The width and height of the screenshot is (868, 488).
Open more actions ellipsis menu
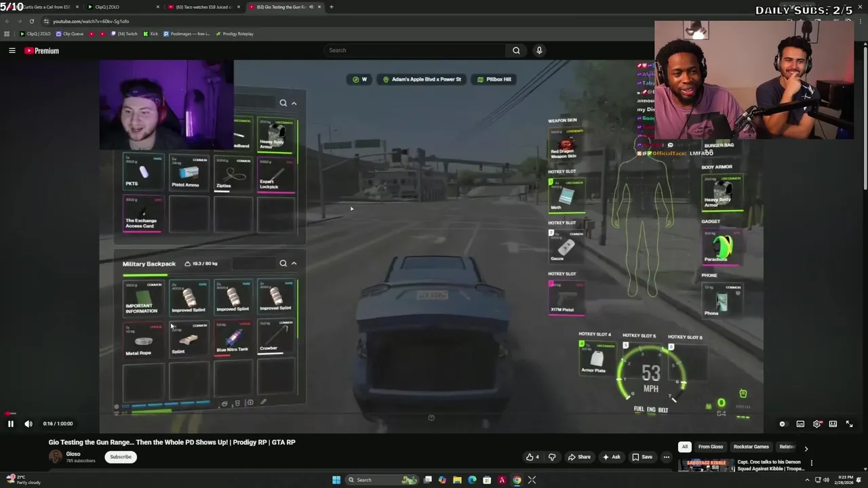click(x=667, y=457)
